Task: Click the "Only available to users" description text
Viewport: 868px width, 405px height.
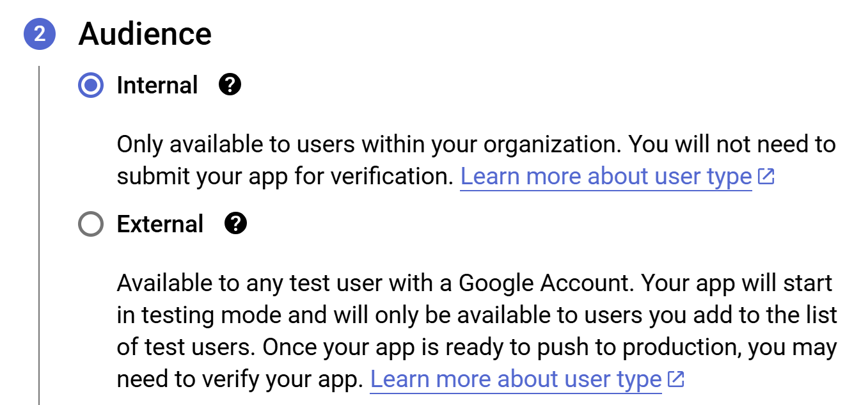Action: [x=237, y=145]
